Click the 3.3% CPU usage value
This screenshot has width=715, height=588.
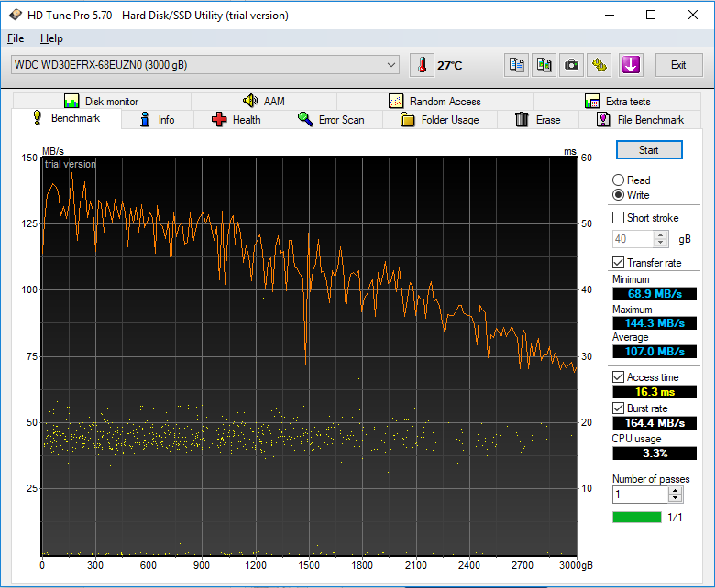(654, 453)
